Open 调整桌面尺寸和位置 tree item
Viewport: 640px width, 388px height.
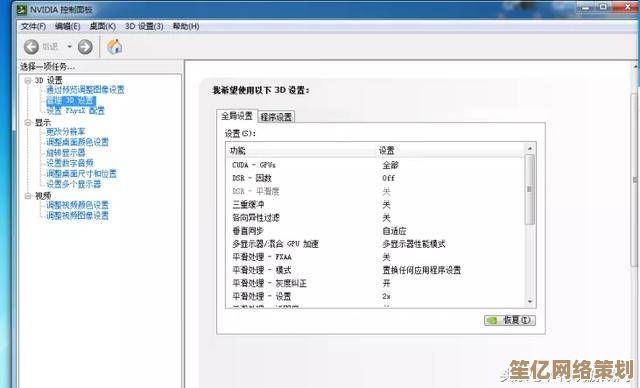pyautogui.click(x=81, y=174)
